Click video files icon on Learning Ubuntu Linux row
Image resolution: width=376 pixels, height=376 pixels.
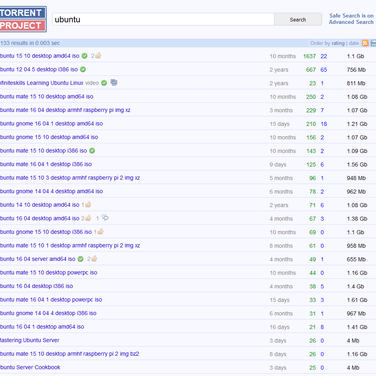click(x=114, y=82)
